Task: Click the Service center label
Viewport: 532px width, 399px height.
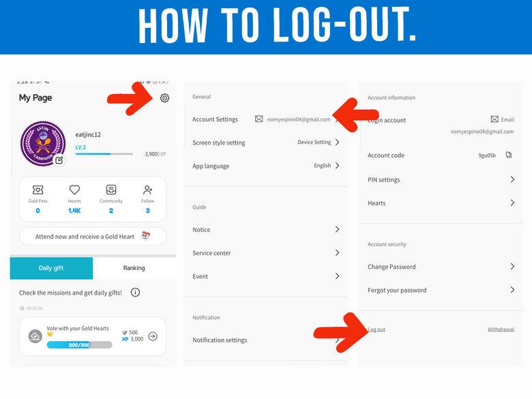Action: point(211,253)
